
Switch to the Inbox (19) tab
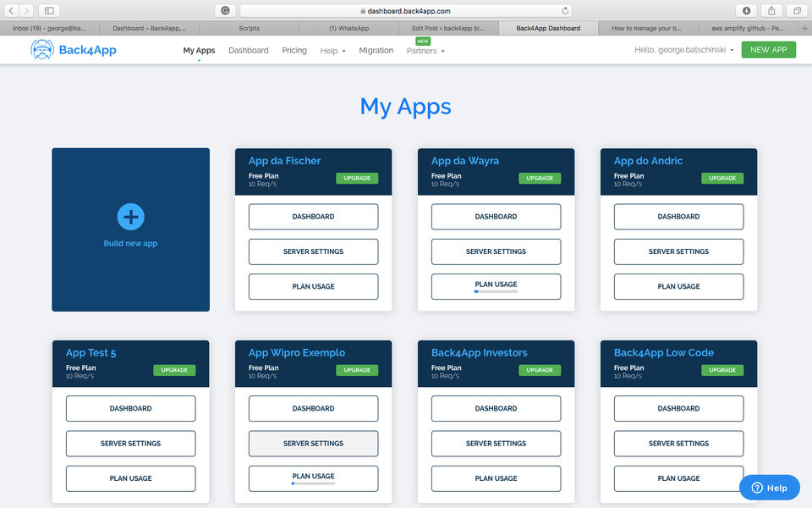coord(50,29)
